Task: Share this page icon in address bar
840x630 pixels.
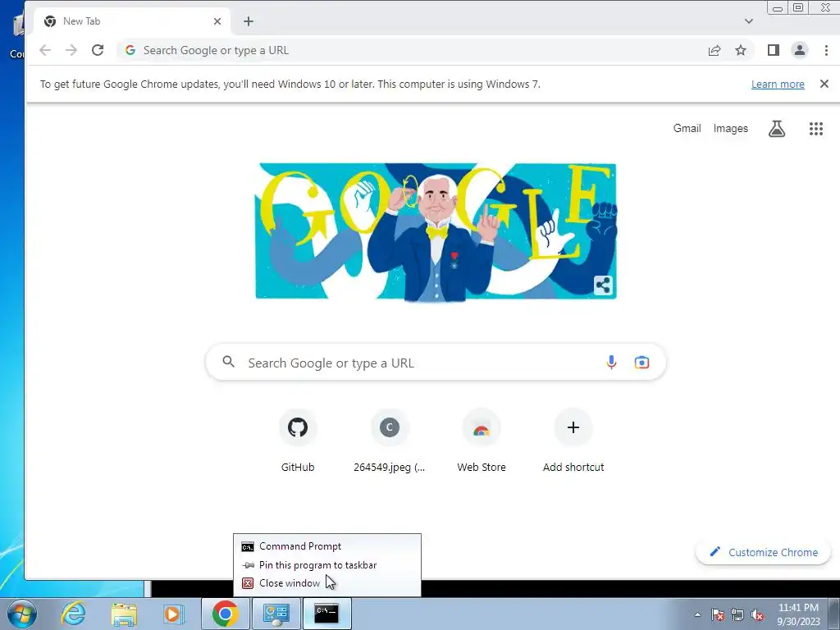Action: 714,50
